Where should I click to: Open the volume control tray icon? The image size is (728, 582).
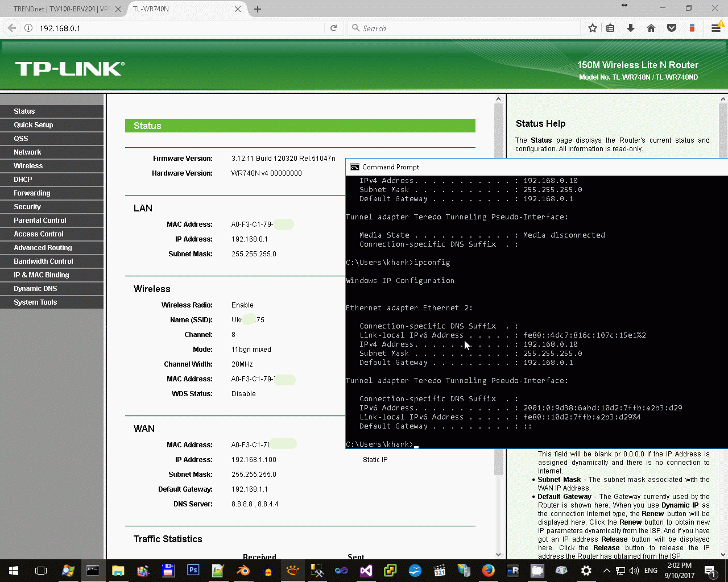pyautogui.click(x=634, y=571)
